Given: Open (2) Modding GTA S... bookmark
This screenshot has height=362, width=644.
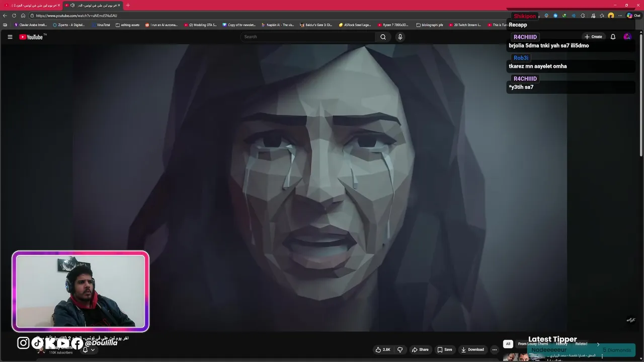Looking at the screenshot, I should point(200,25).
